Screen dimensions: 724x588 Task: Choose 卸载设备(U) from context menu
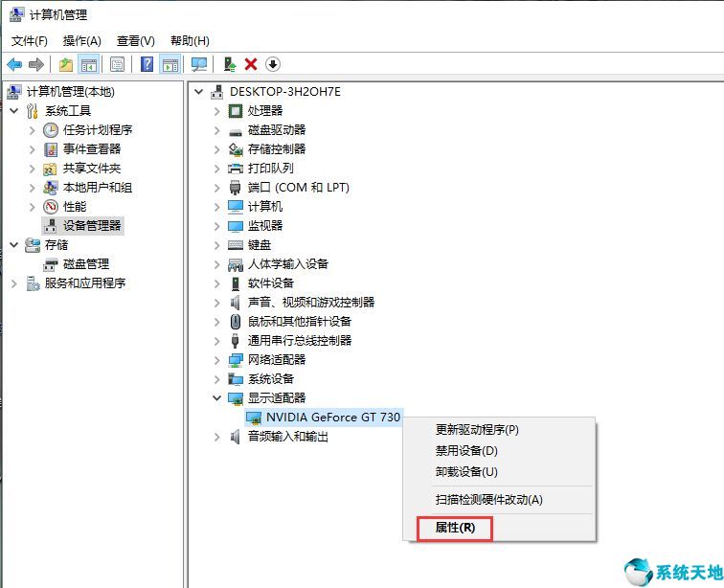(x=500, y=472)
